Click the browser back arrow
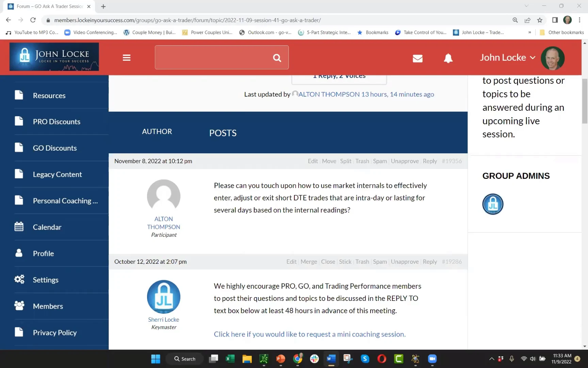This screenshot has width=588, height=368. (x=9, y=20)
